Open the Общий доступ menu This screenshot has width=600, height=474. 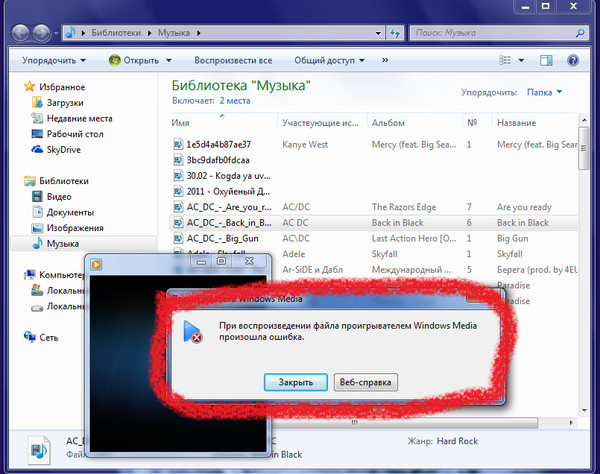(x=329, y=60)
